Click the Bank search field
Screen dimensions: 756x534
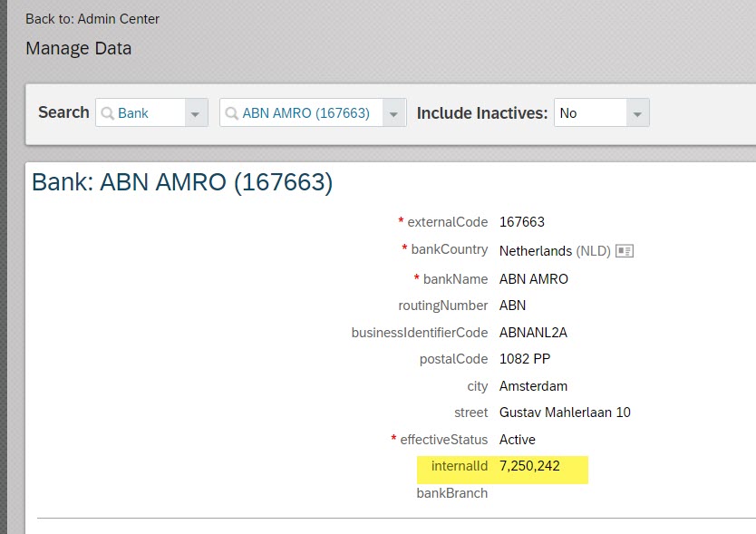coord(151,113)
